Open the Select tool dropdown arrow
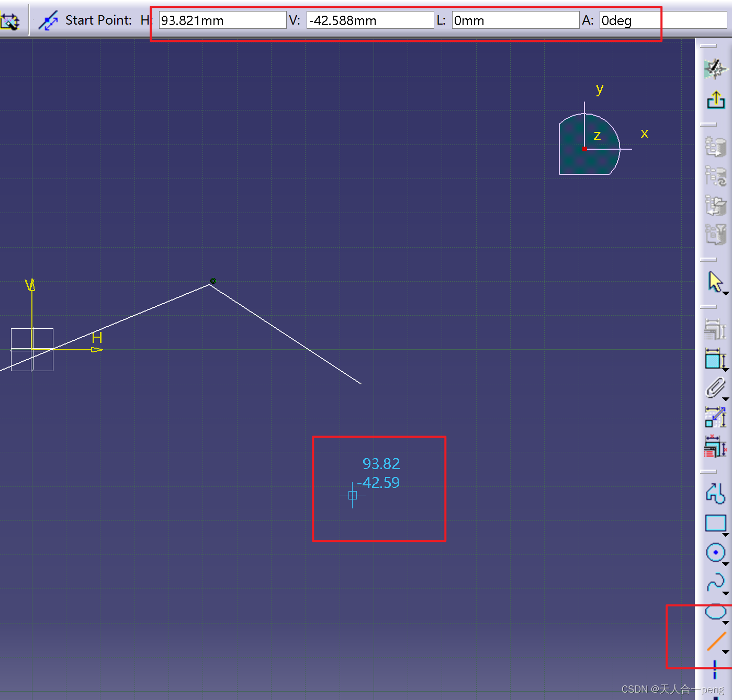The width and height of the screenshot is (732, 700). (726, 293)
